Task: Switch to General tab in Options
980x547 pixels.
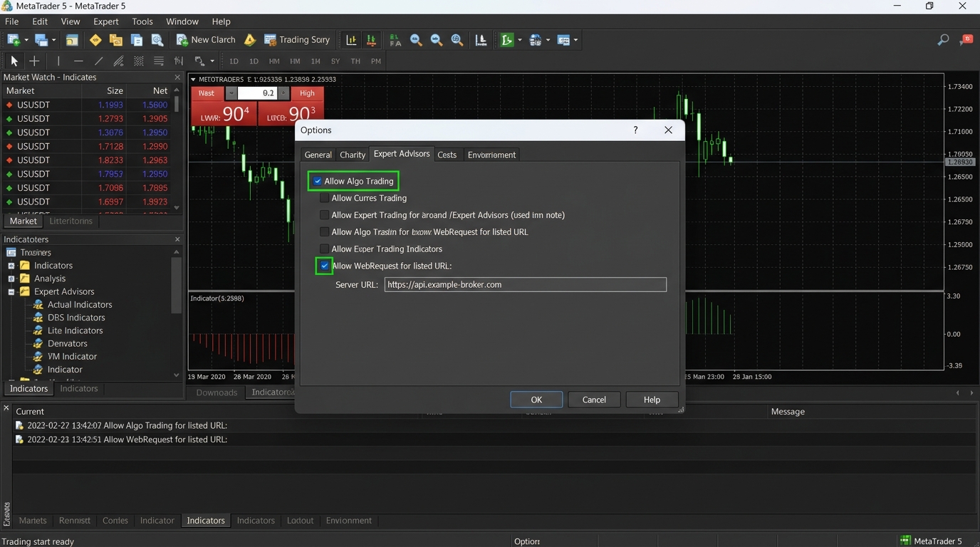Action: point(318,155)
